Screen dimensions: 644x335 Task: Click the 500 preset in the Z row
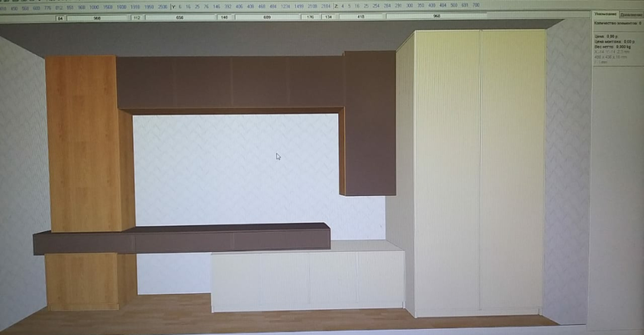[x=453, y=6]
